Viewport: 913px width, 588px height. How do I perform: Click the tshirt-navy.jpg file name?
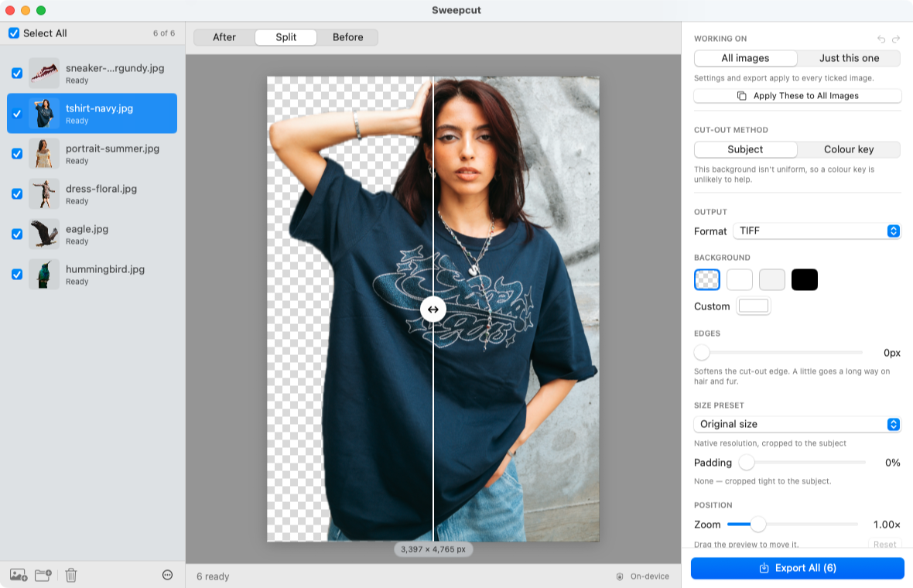100,108
